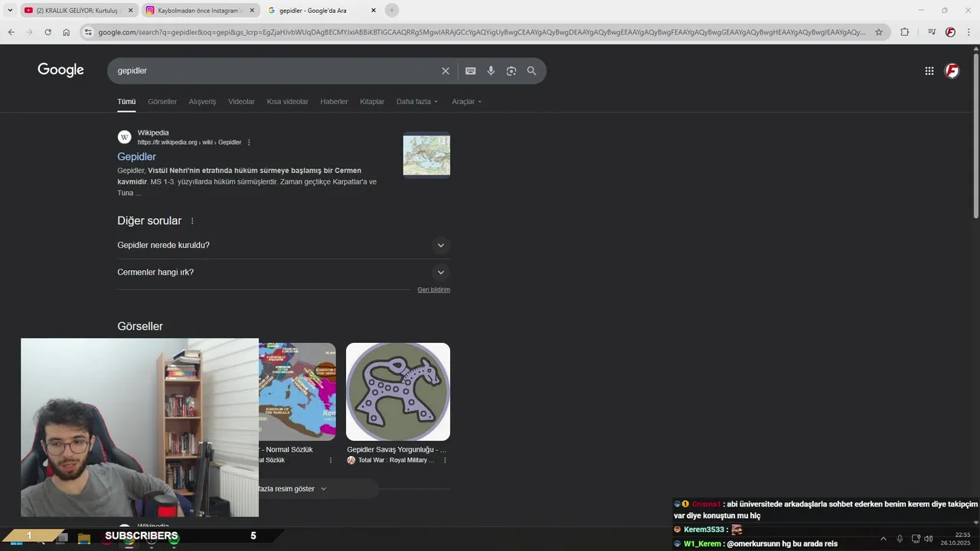Switch to the Kısa videolar tab
This screenshot has height=551, width=980.
[287, 101]
